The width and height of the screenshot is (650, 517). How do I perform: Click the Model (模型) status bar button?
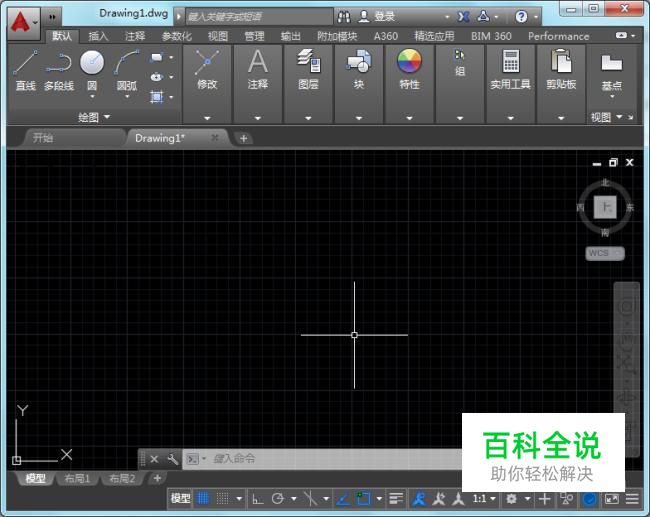(x=181, y=499)
